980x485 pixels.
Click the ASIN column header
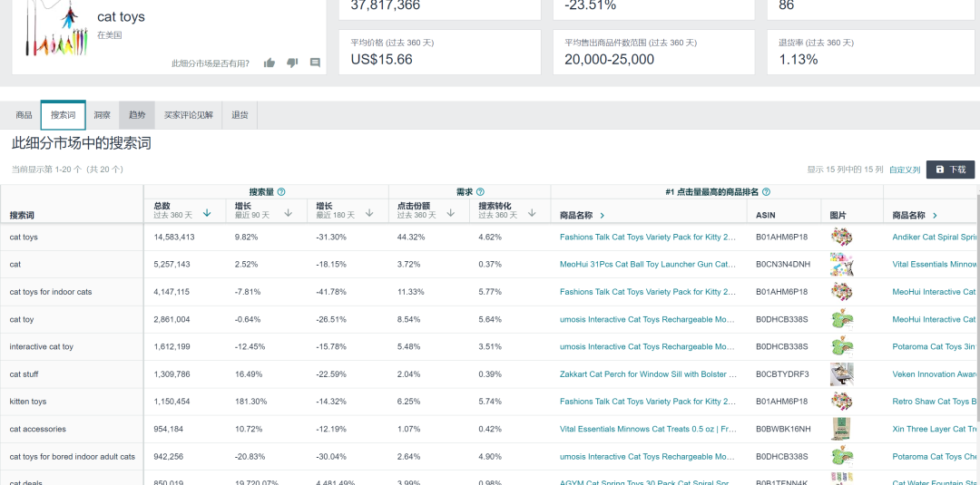pyautogui.click(x=766, y=216)
